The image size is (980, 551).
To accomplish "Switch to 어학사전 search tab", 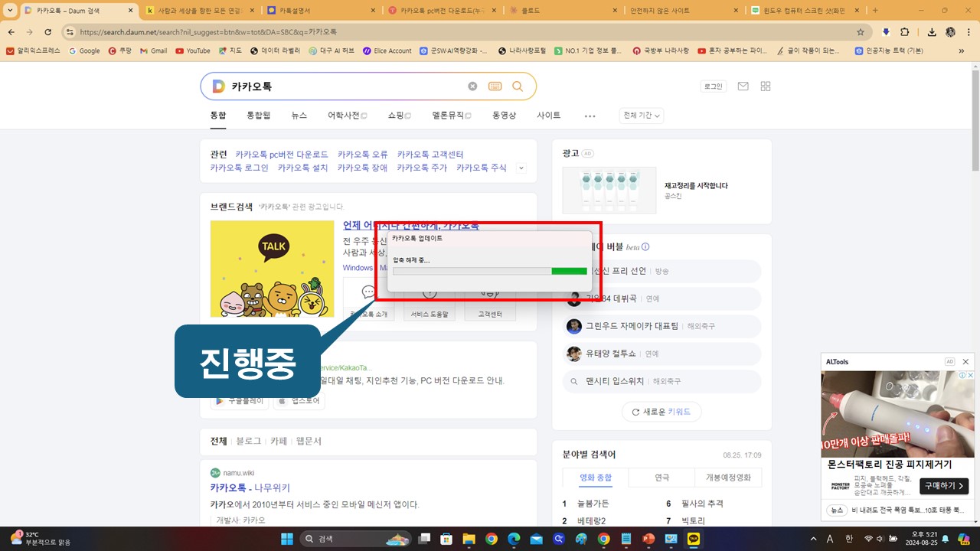I will point(347,116).
